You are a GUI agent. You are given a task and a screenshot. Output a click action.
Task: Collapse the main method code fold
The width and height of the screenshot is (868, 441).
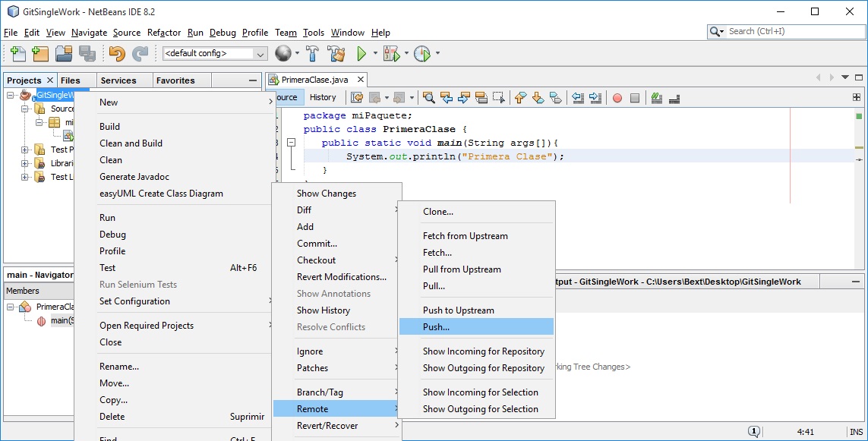tap(291, 143)
